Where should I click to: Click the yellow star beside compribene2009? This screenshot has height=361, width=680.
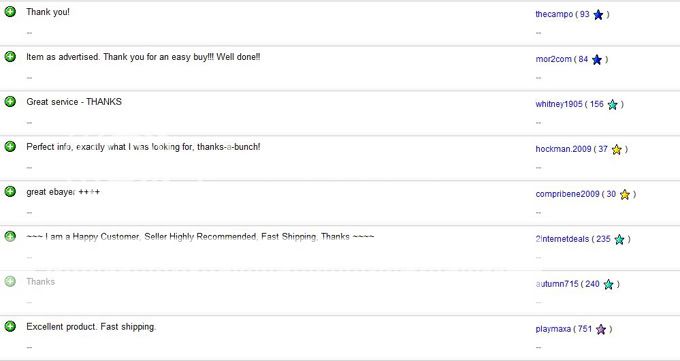[624, 194]
